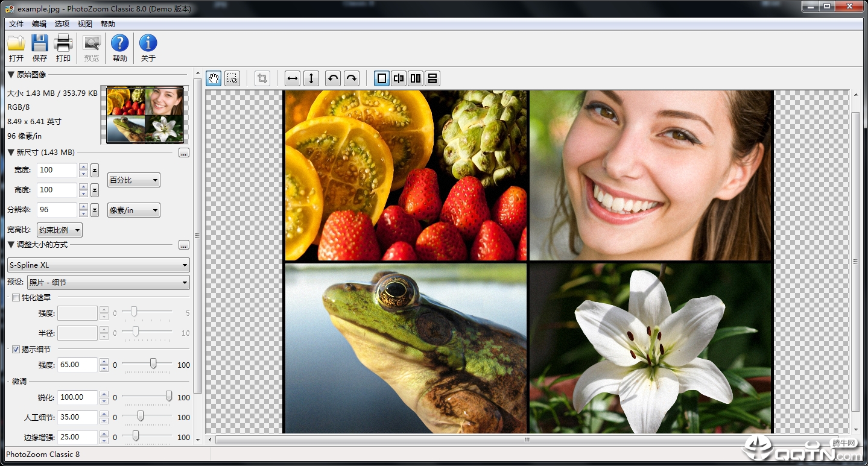Switch to split preview with center divider
The height and width of the screenshot is (466, 868).
click(399, 78)
